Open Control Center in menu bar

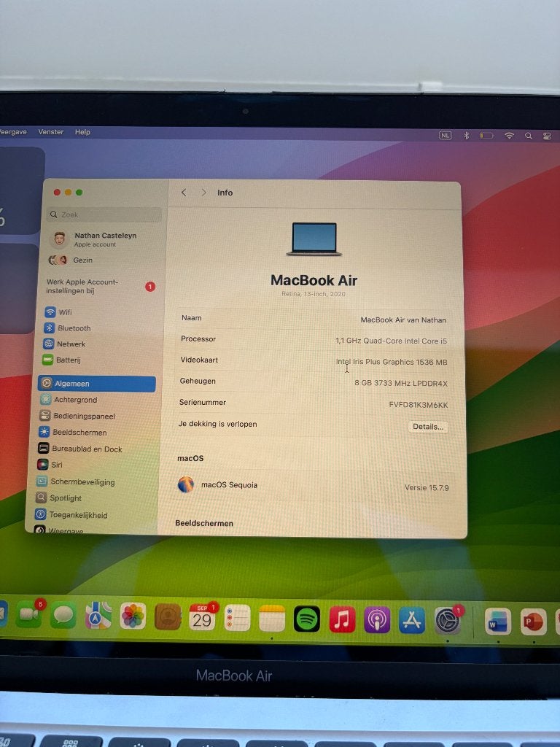547,136
